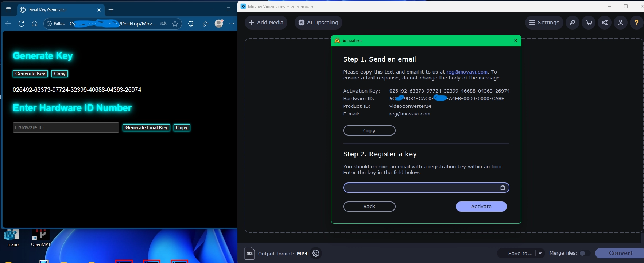Viewport: 644px width, 263px height.
Task: Click the Add Media button
Action: tap(266, 23)
